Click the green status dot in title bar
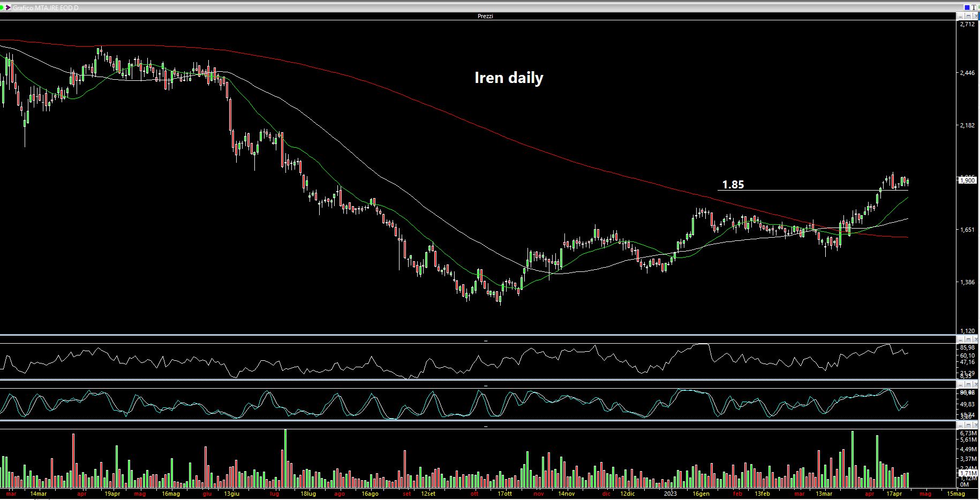Screen dimensions: 980x500 pos(3,7)
